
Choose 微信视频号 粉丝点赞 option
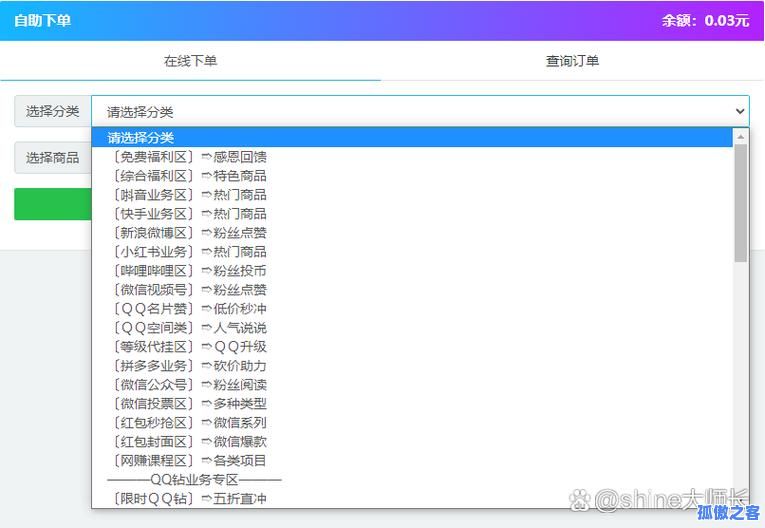tap(412, 290)
